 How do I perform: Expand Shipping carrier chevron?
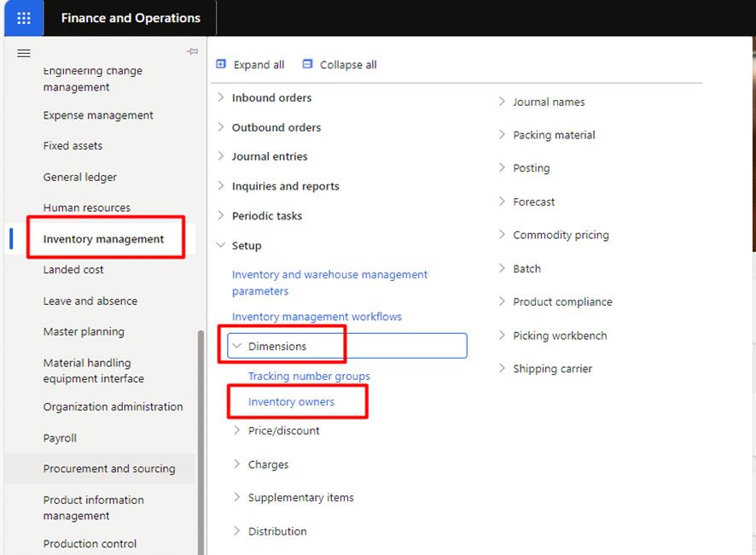[502, 368]
